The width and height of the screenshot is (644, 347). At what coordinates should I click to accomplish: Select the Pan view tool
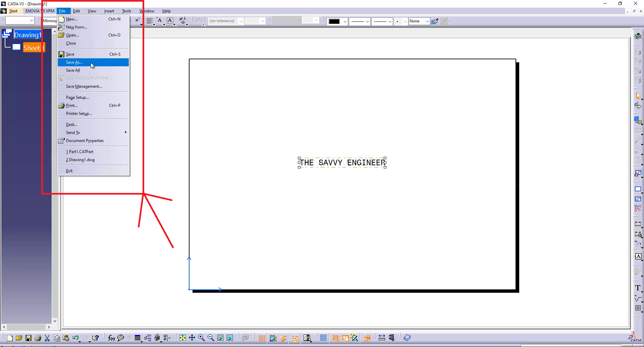tap(192, 338)
